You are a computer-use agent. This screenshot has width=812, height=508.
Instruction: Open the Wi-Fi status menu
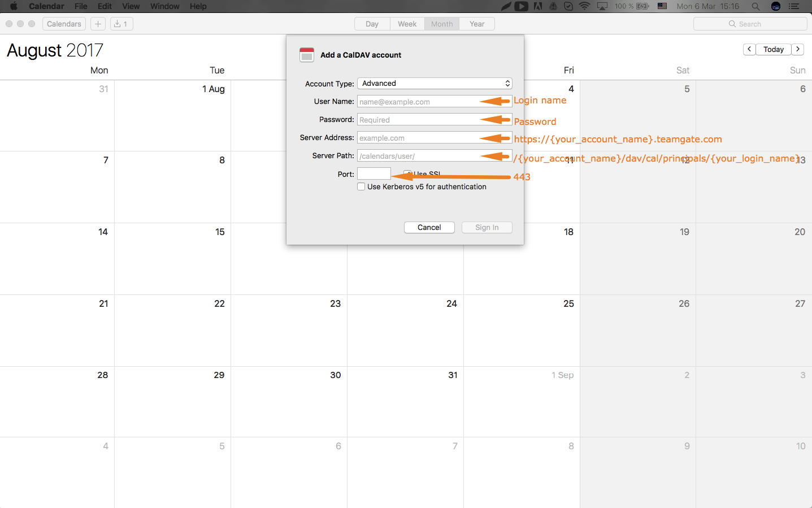tap(585, 6)
